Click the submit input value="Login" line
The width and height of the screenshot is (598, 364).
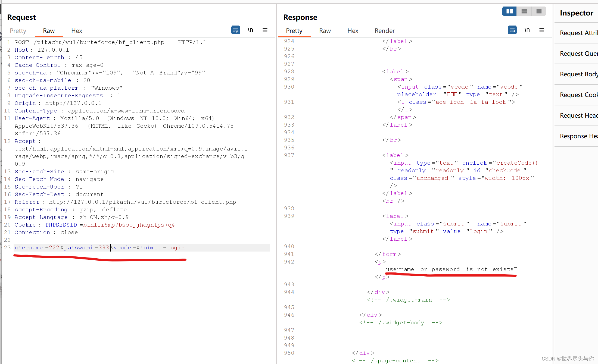point(458,227)
